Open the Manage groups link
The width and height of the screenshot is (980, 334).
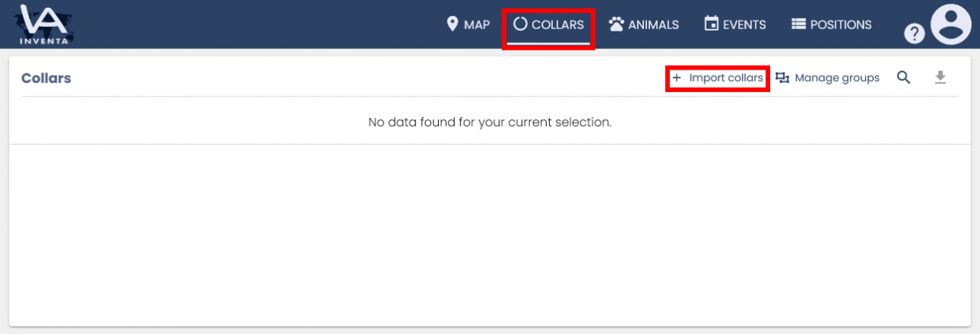point(837,78)
